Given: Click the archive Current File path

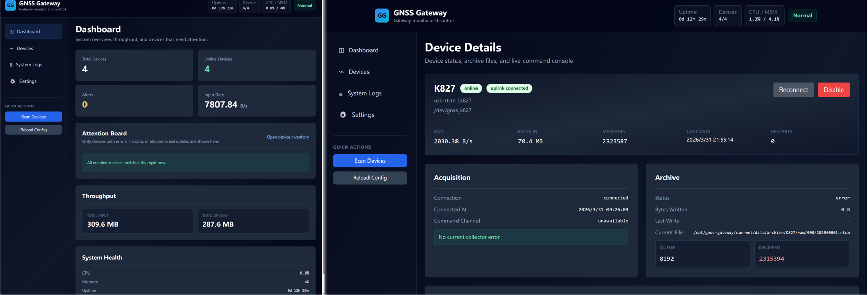Looking at the screenshot, I should pyautogui.click(x=771, y=233).
